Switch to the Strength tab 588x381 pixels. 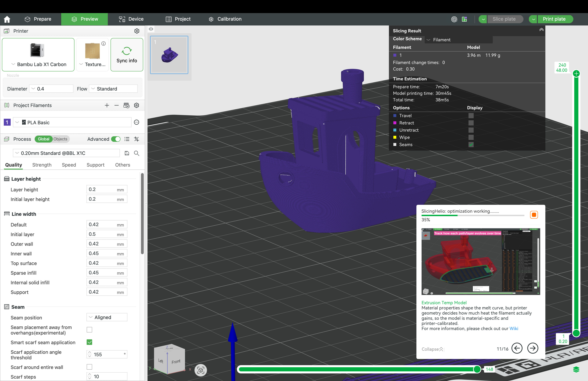pyautogui.click(x=42, y=165)
